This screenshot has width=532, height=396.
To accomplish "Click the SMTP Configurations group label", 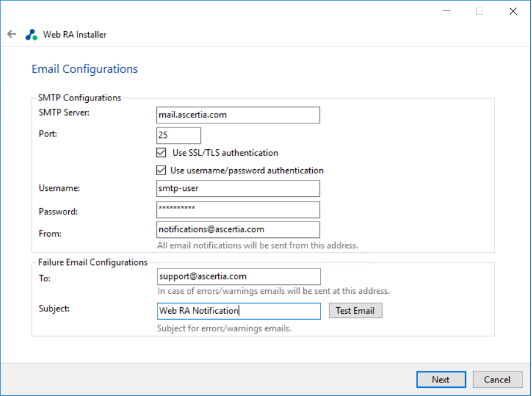I will point(79,98).
